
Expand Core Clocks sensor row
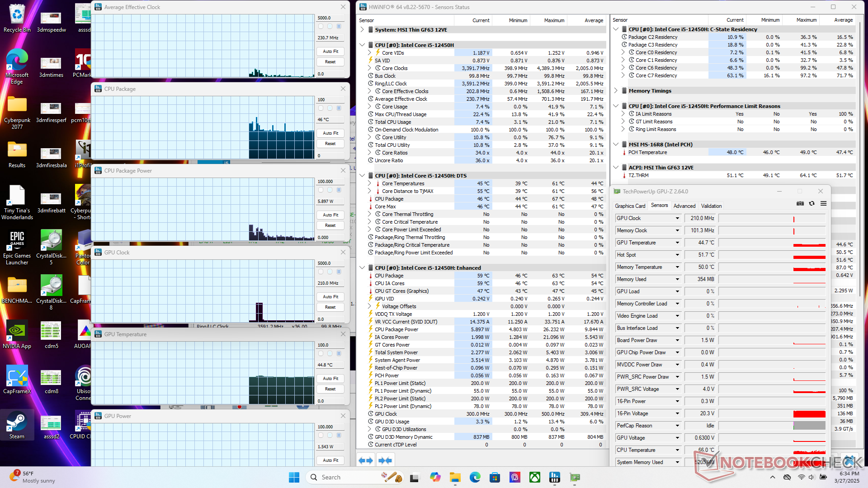tap(369, 68)
